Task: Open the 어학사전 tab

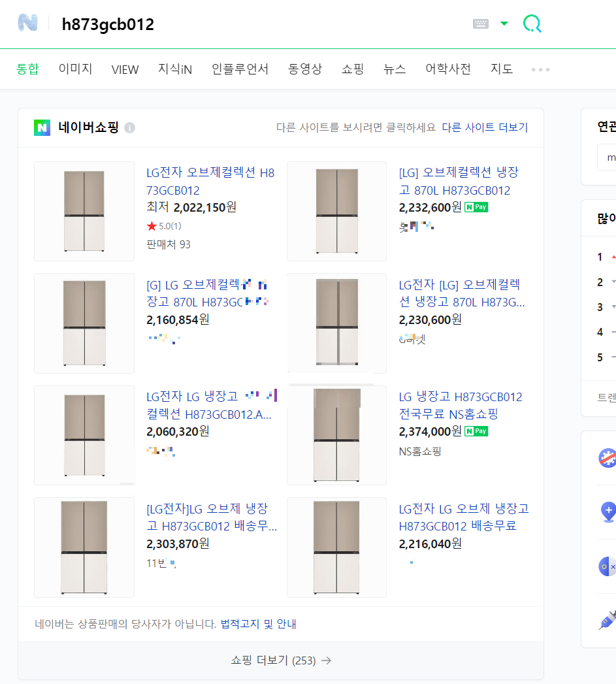Action: (x=448, y=69)
